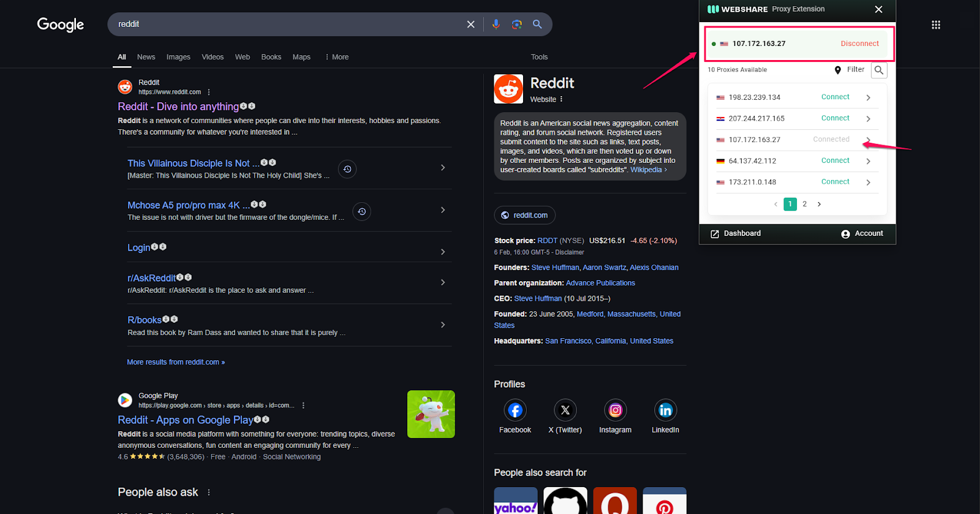980x514 pixels.
Task: Expand details for proxy 173.211.0.148
Action: point(869,183)
